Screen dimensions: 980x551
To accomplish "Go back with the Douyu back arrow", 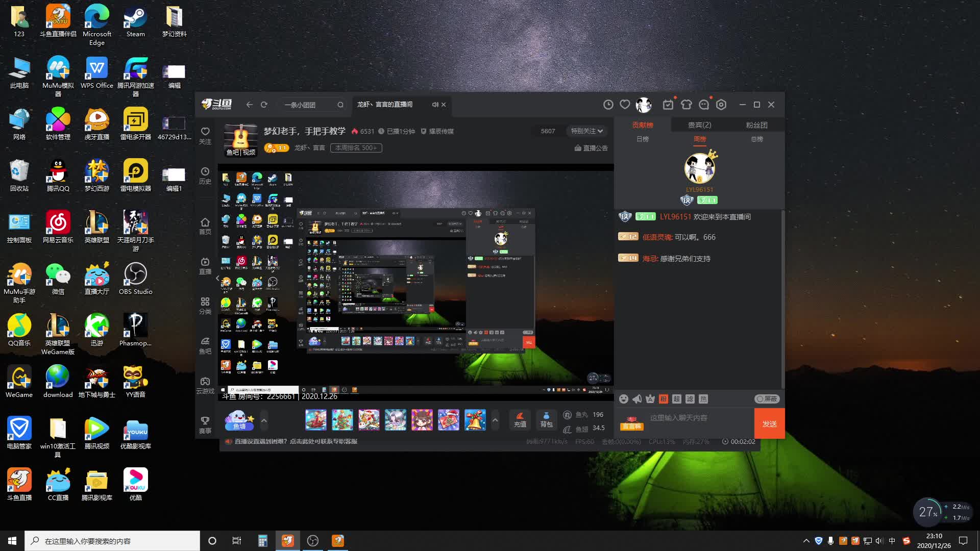I will (249, 105).
